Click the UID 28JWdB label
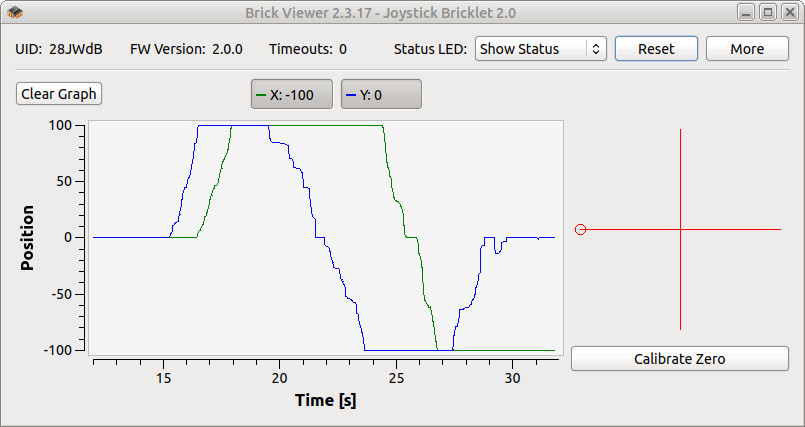 click(x=59, y=49)
